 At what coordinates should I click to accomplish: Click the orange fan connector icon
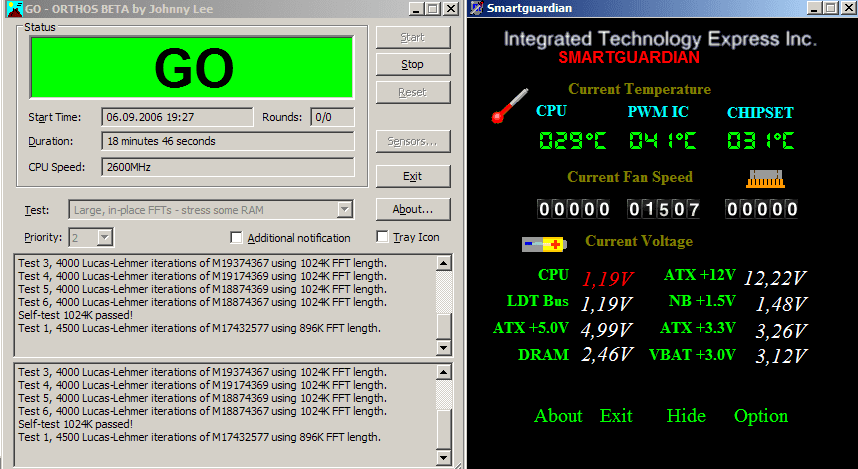point(766,179)
